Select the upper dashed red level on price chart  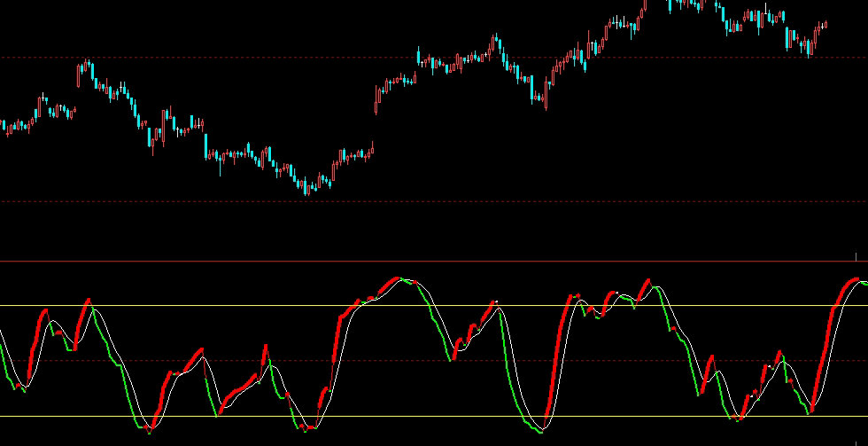tap(434, 57)
